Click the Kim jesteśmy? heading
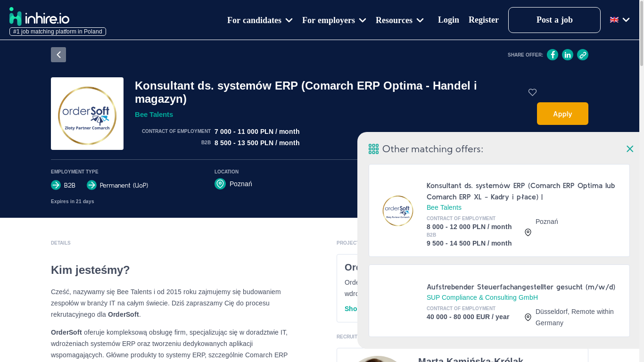644x362 pixels. [90, 270]
